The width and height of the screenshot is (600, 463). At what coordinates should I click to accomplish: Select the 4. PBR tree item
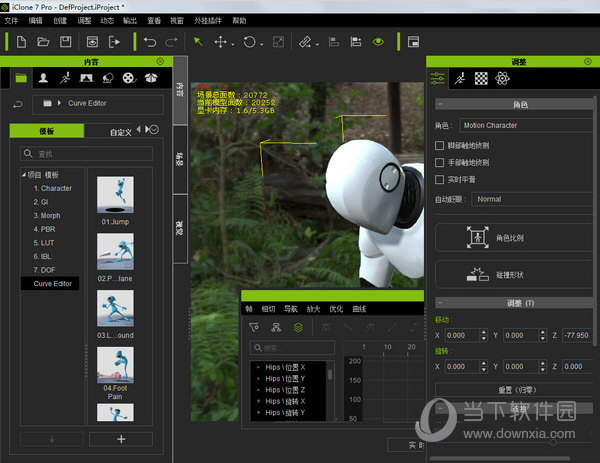tap(44, 229)
